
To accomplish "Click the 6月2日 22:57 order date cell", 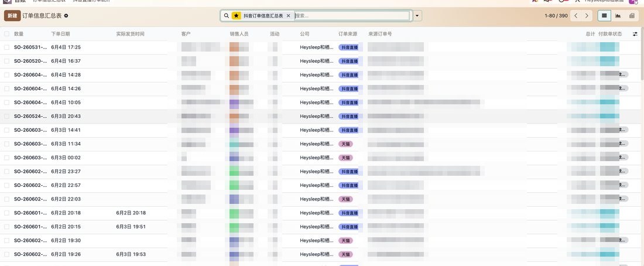I will click(x=66, y=185).
